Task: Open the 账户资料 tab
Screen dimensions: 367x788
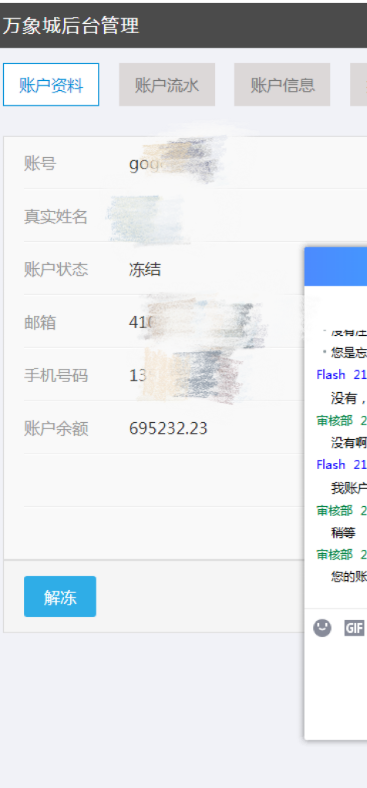Action: (x=51, y=84)
